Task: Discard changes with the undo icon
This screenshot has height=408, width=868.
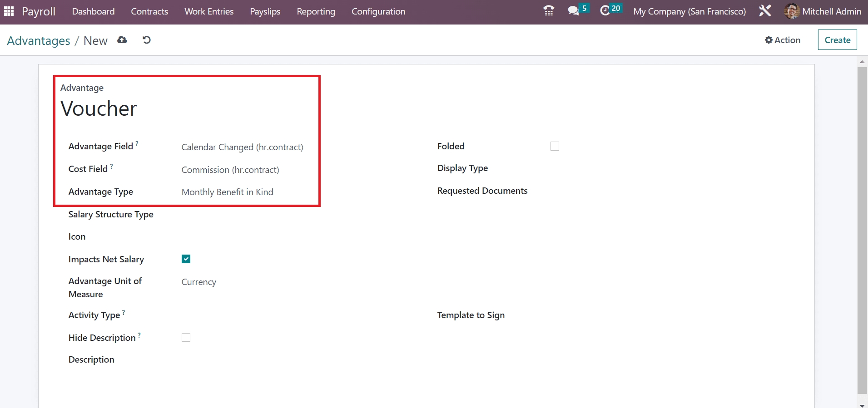Action: point(146,40)
